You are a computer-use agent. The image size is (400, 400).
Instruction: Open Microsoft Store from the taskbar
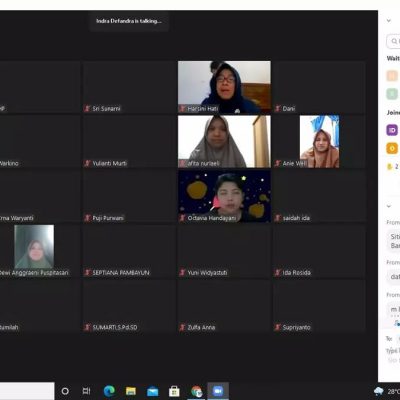[174, 391]
